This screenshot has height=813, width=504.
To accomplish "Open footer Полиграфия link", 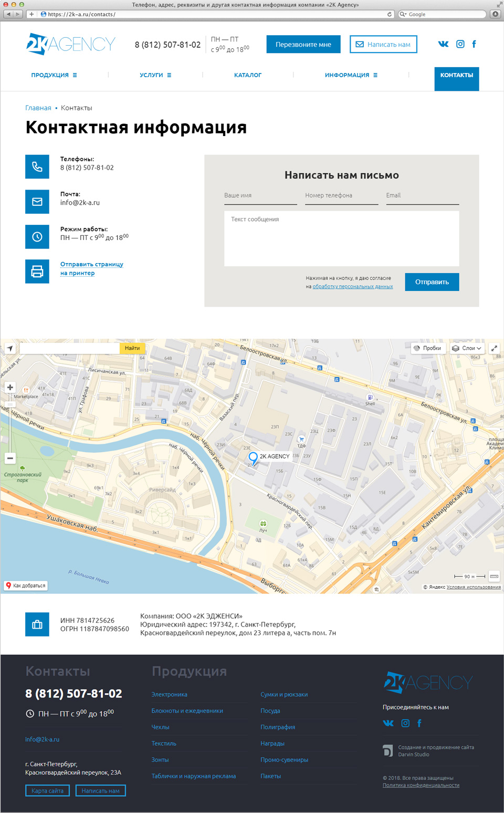I will tap(278, 727).
